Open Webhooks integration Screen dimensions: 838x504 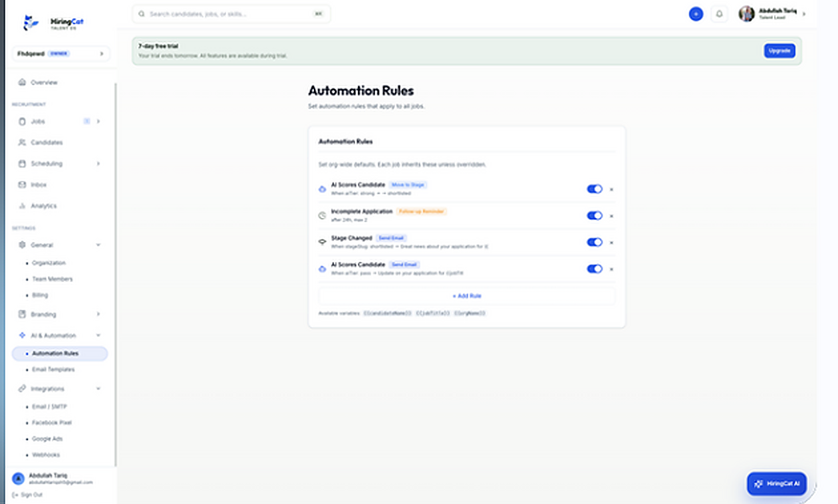46,455
